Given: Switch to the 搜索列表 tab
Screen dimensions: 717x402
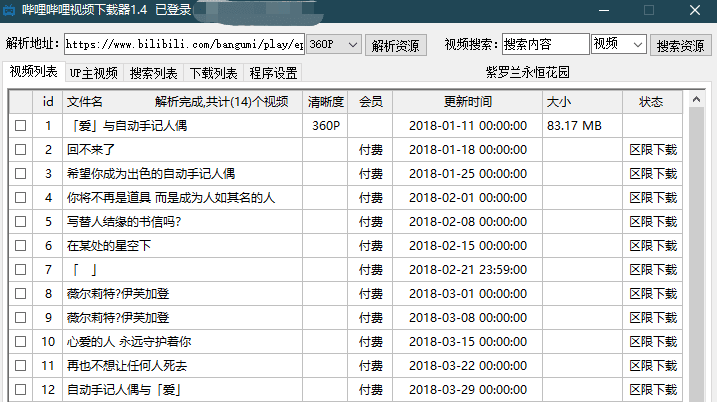Looking at the screenshot, I should click(154, 73).
